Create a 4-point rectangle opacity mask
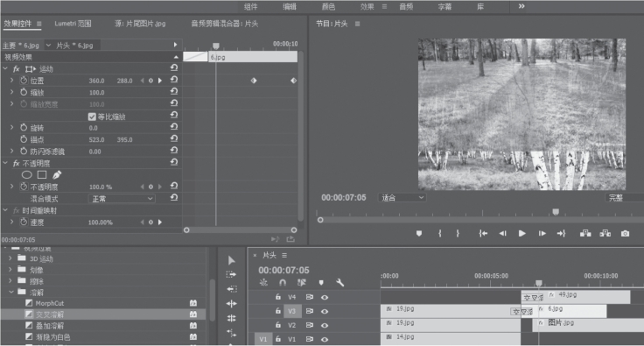This screenshot has width=644, height=346. [42, 174]
